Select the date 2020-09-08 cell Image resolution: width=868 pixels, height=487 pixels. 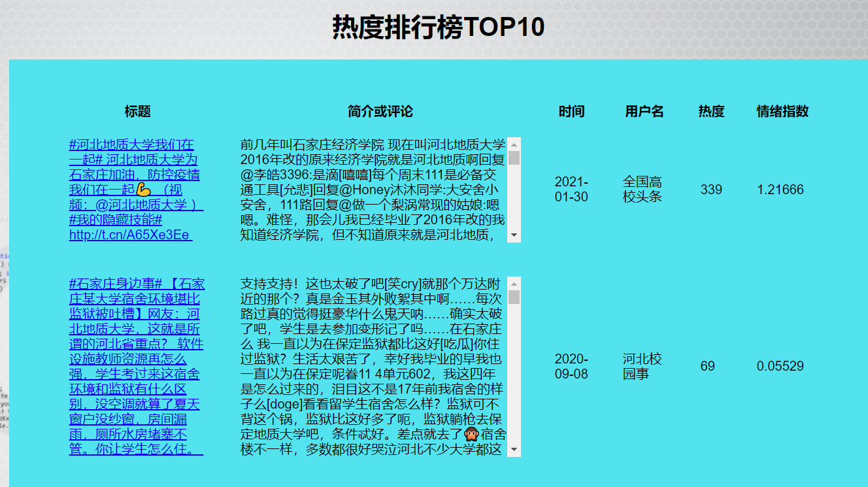tap(572, 366)
